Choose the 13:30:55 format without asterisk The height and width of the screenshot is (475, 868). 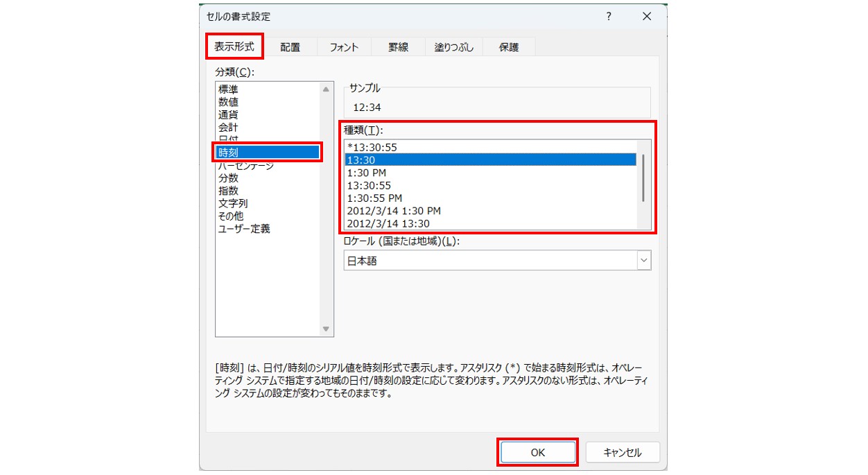pyautogui.click(x=490, y=185)
